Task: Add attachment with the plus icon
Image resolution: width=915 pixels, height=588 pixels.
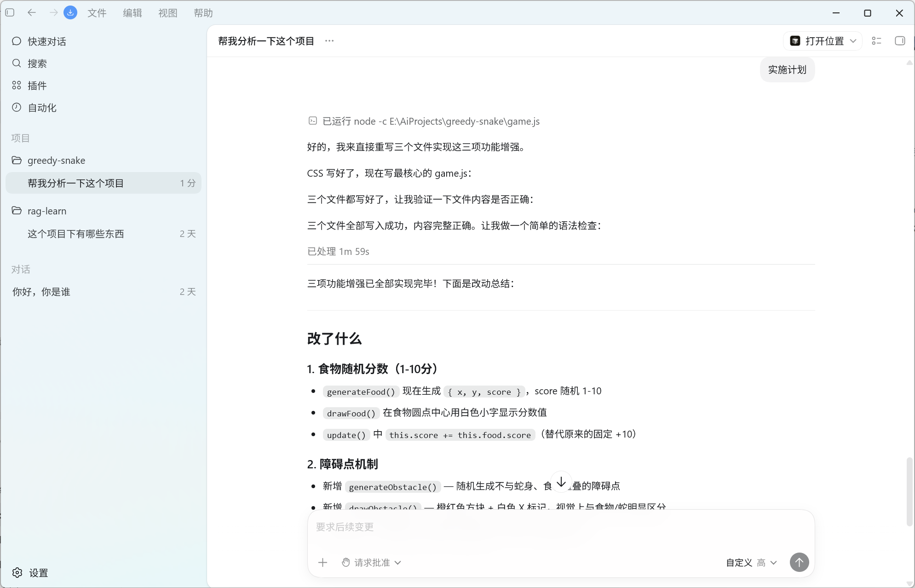Action: (323, 562)
